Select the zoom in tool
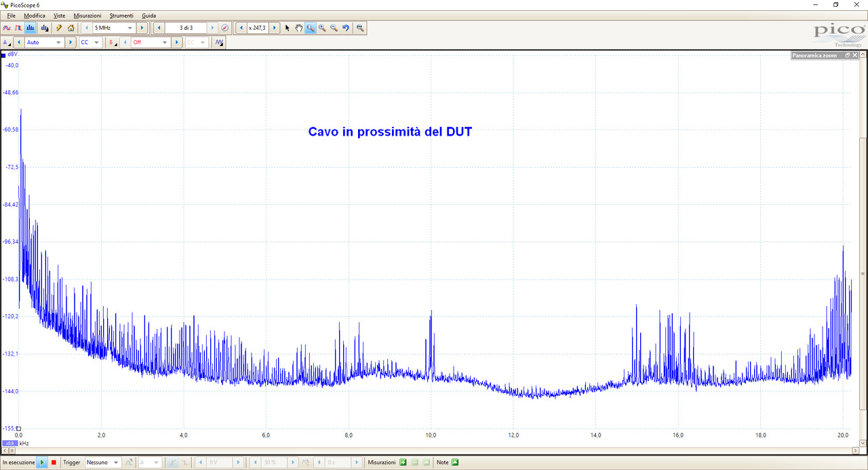The height and width of the screenshot is (470, 868). (x=322, y=28)
